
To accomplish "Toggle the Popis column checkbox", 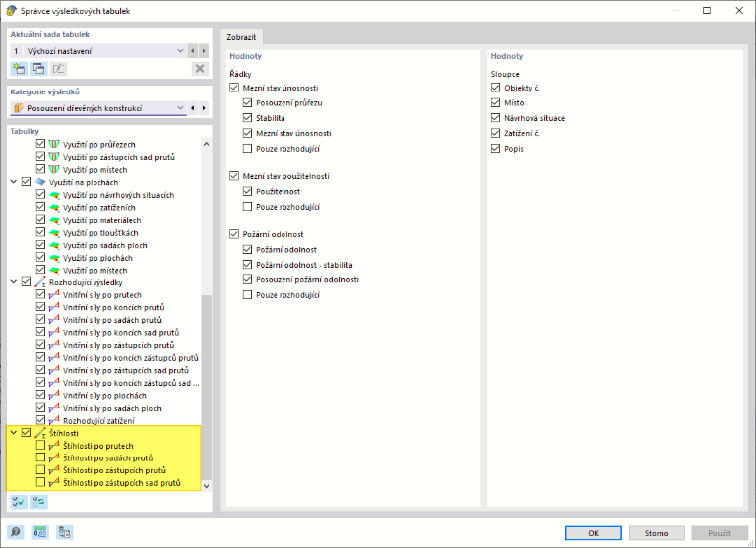I will click(x=496, y=149).
